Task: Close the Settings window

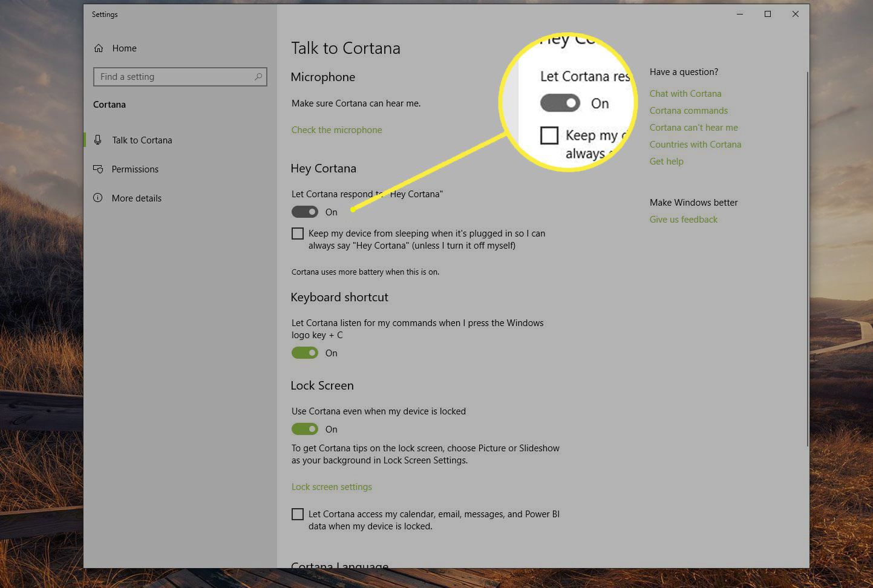Action: click(x=796, y=14)
